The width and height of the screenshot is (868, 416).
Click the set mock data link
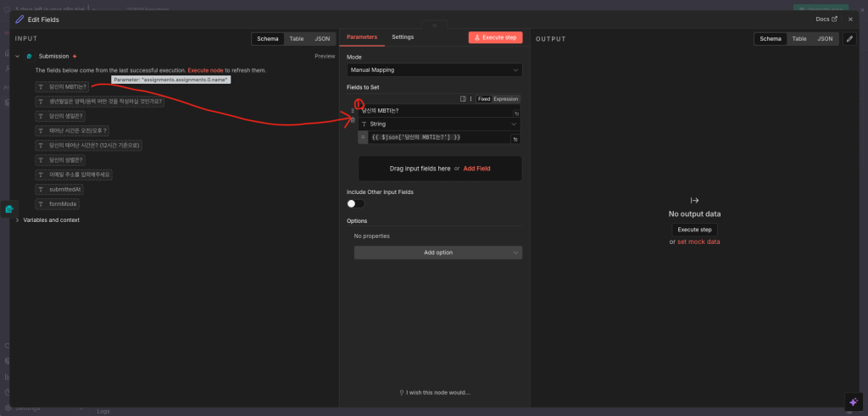pos(698,242)
